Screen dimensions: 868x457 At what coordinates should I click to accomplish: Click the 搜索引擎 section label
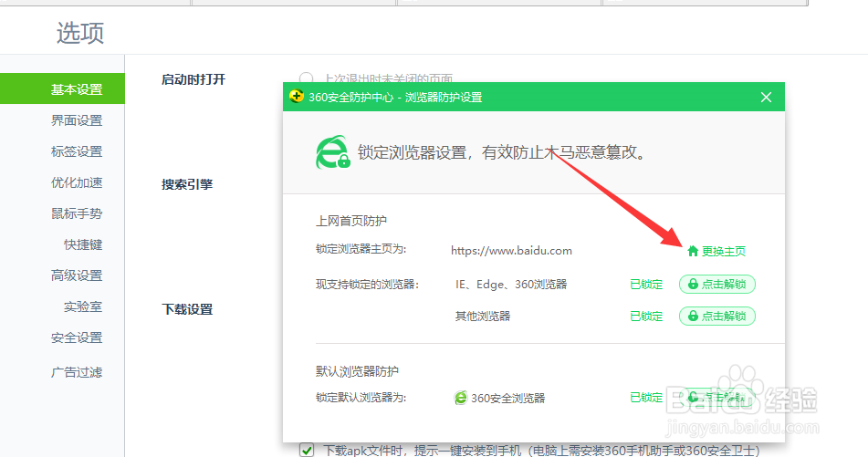pyautogui.click(x=187, y=184)
